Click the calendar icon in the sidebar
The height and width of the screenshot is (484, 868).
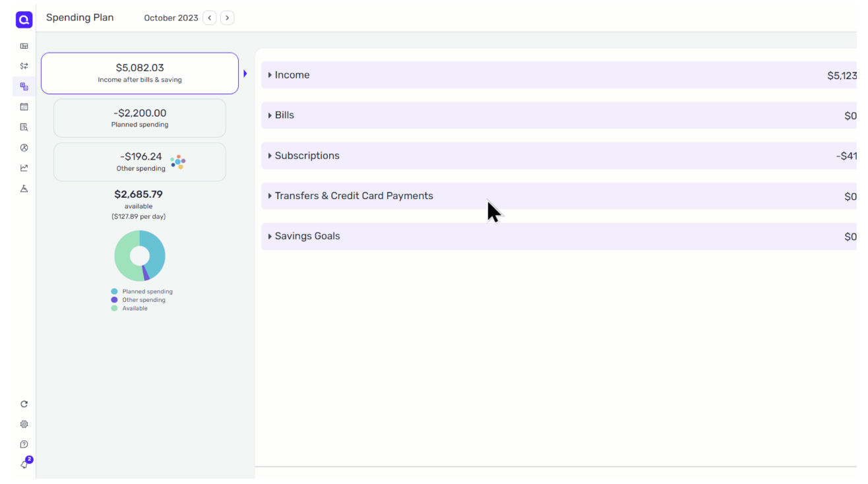tap(24, 107)
